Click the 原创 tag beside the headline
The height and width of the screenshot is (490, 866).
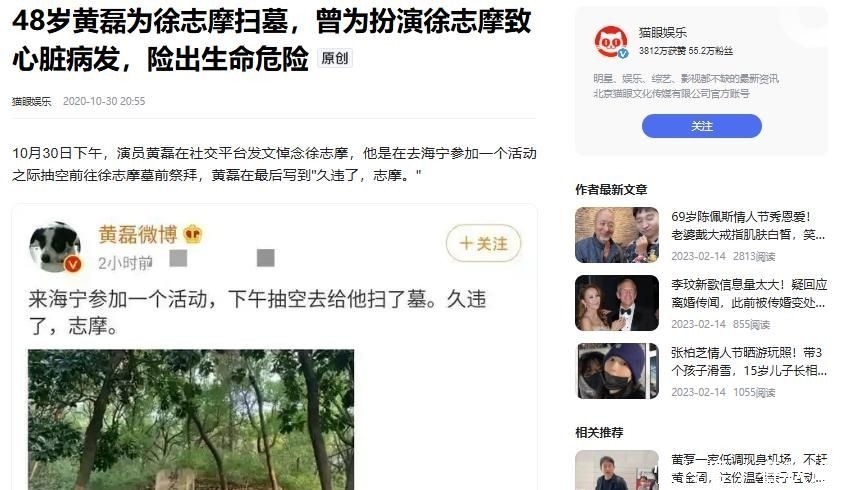coord(335,58)
